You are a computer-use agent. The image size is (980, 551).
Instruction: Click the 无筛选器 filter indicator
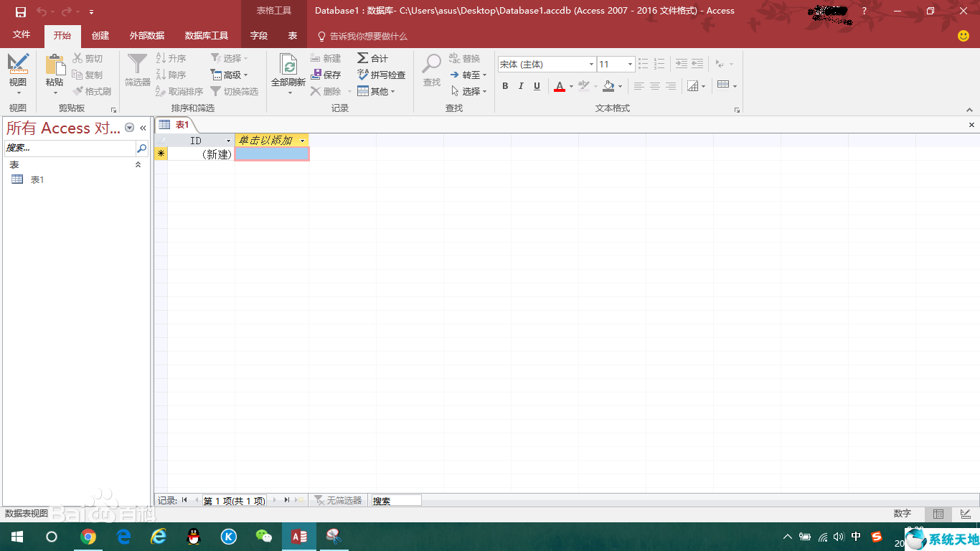(x=338, y=500)
